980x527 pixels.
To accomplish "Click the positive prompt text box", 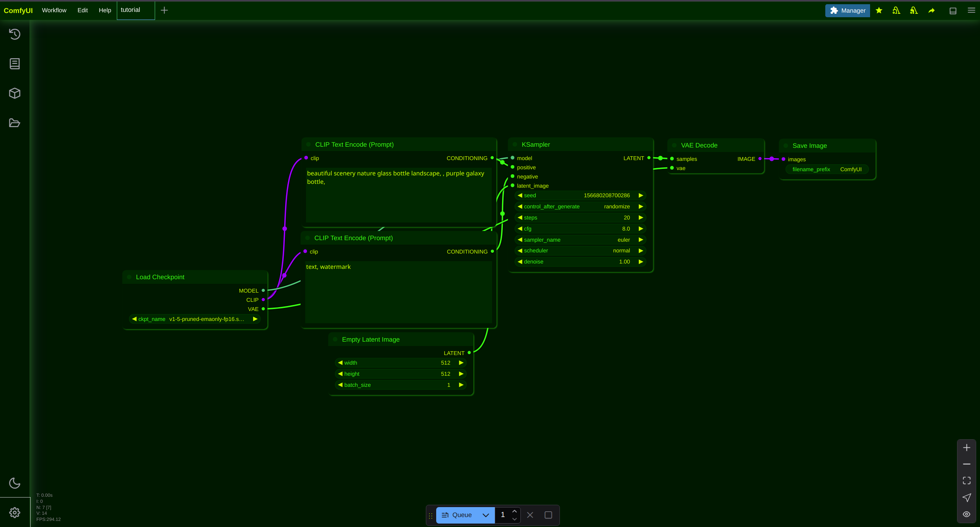I will coord(398,195).
